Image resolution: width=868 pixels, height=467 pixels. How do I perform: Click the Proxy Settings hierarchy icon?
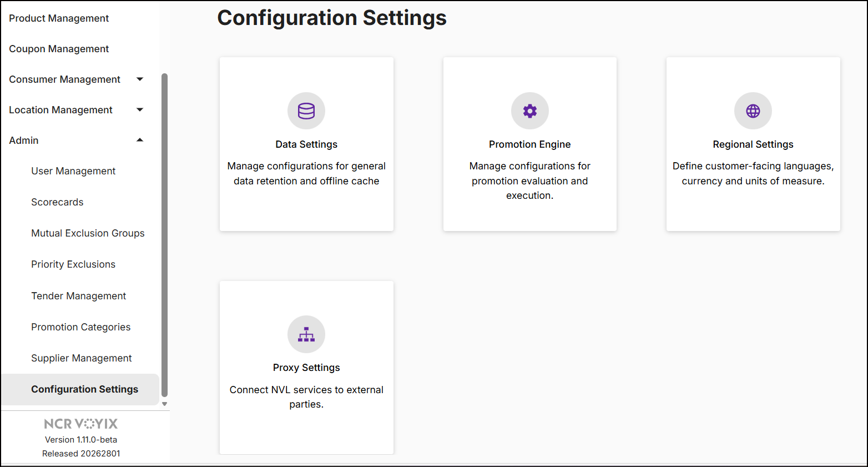(306, 334)
